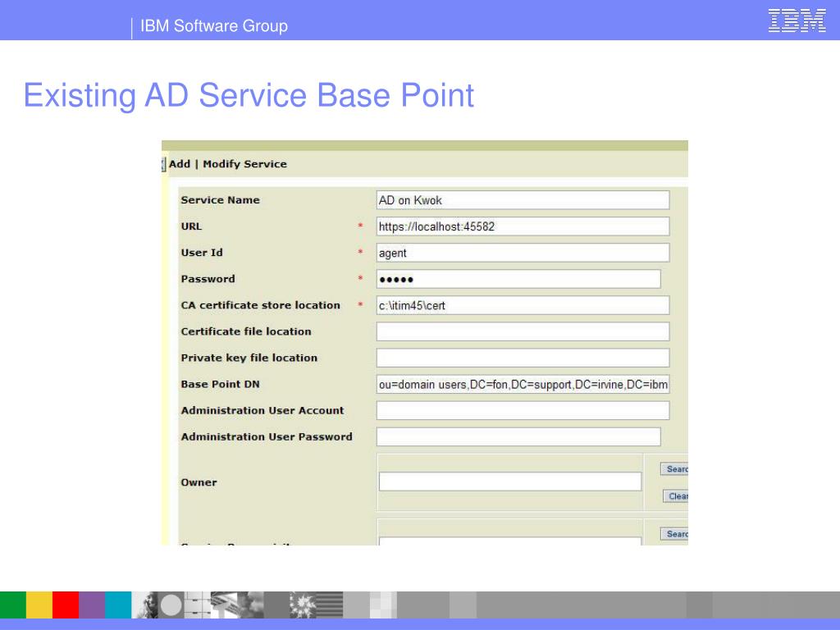This screenshot has width=840, height=630.
Task: Click the Owner label
Action: pos(199,482)
